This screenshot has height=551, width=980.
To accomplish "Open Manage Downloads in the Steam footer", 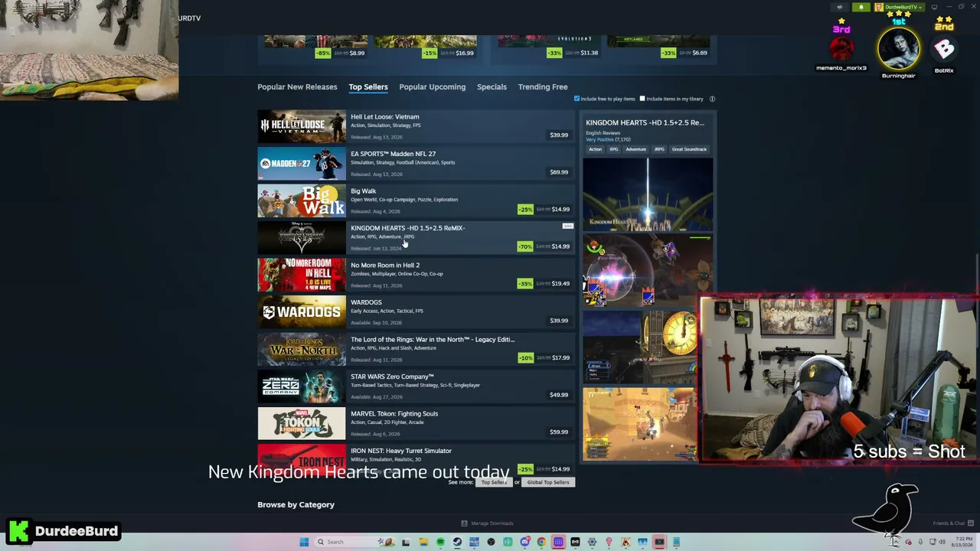I will [487, 523].
